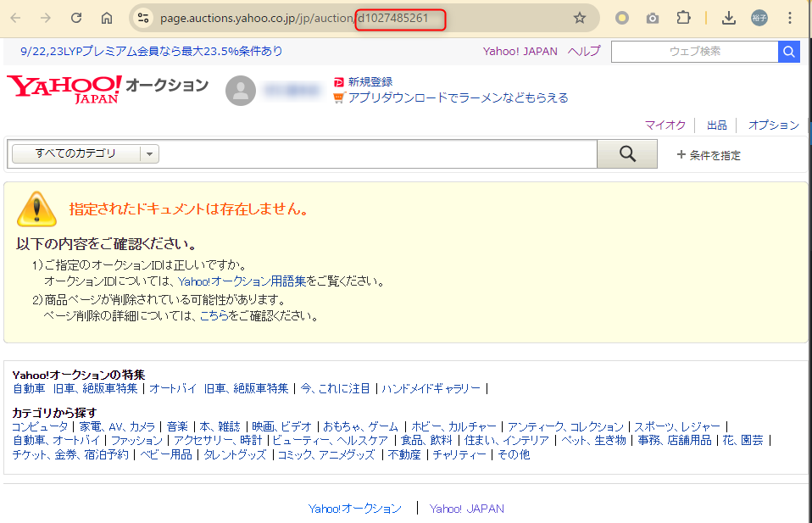812x523 pixels.
Task: Open the 自動車、オートバイ category
Action: pos(56,441)
